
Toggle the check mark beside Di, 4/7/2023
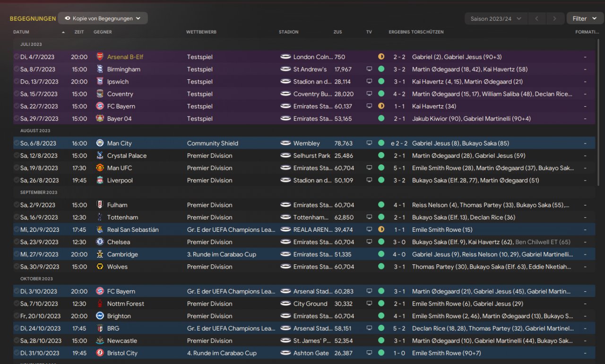tap(17, 57)
